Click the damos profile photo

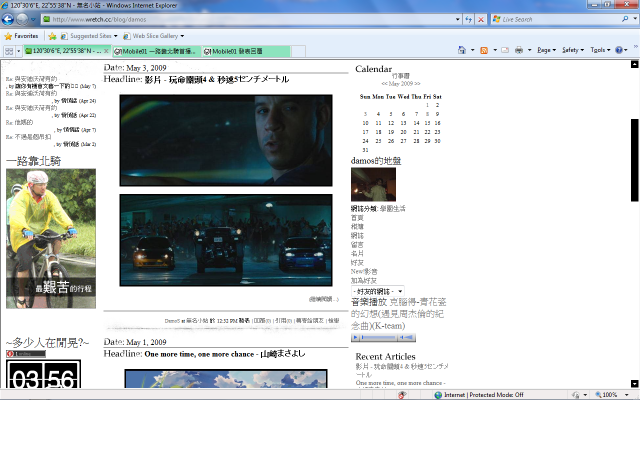tap(373, 184)
